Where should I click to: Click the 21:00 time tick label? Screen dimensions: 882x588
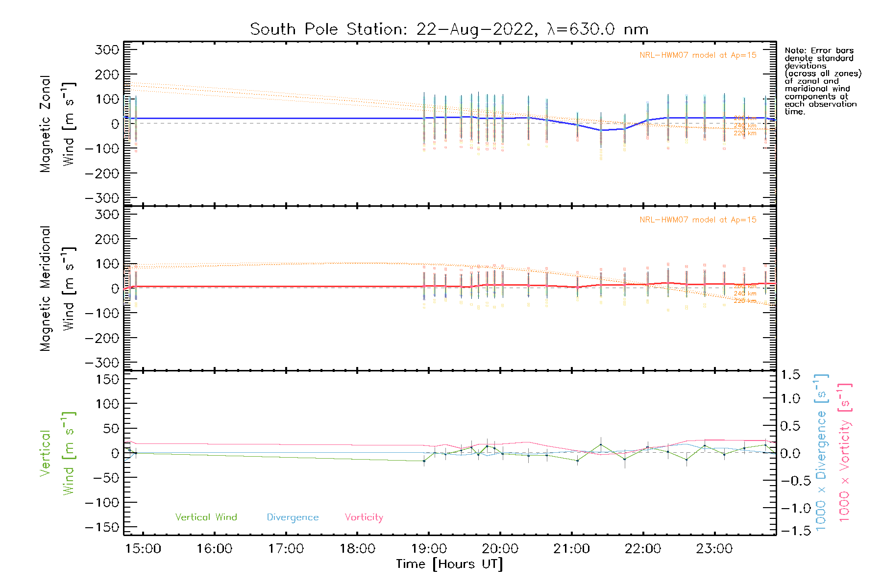point(571,548)
